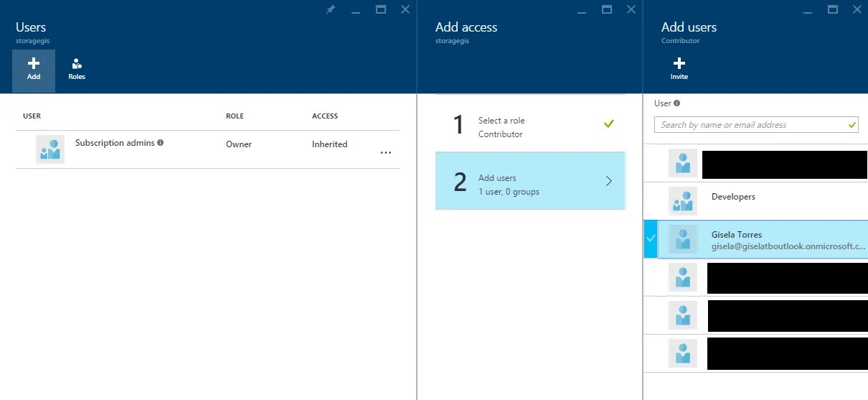Click Subscription admins name text

click(x=115, y=143)
